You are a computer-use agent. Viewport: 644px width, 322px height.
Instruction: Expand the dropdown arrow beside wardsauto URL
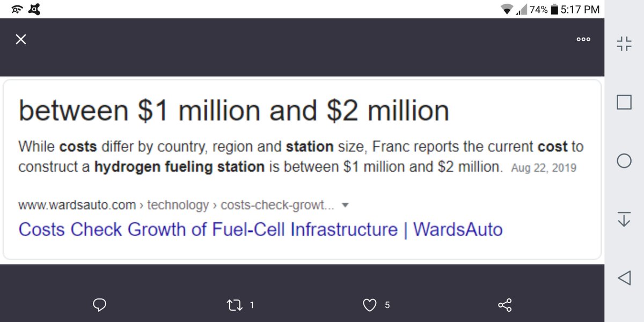tap(345, 205)
